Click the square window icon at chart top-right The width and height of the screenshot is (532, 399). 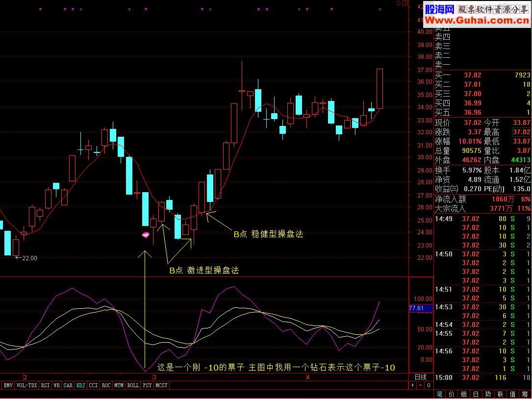405,3
